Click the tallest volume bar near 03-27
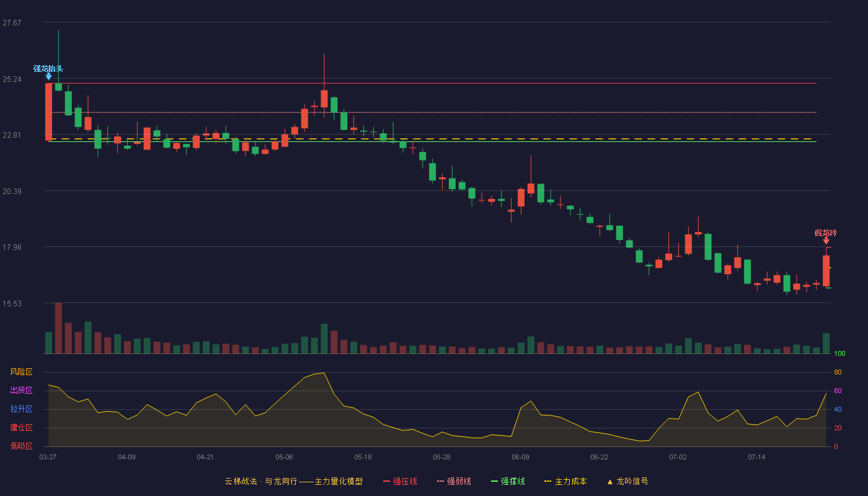This screenshot has height=496, width=868. pos(58,328)
